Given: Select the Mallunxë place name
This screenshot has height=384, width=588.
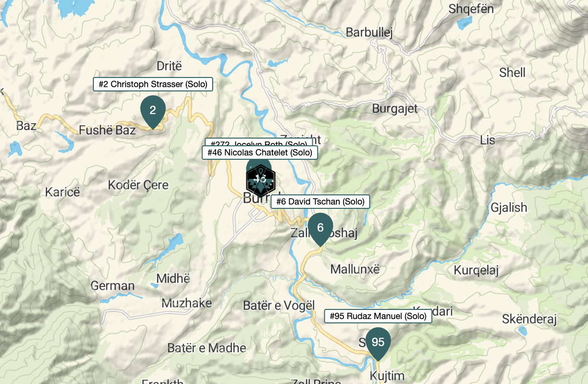Looking at the screenshot, I should [355, 269].
